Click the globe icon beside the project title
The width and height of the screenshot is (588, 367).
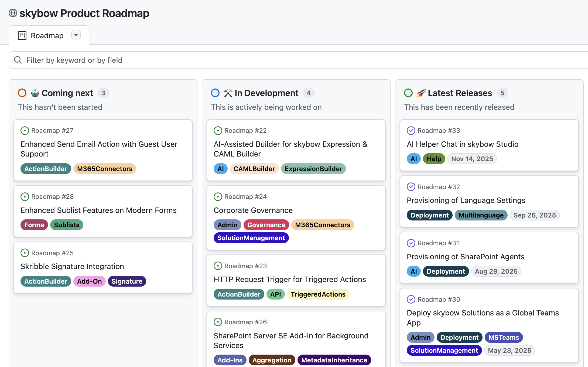click(x=13, y=13)
